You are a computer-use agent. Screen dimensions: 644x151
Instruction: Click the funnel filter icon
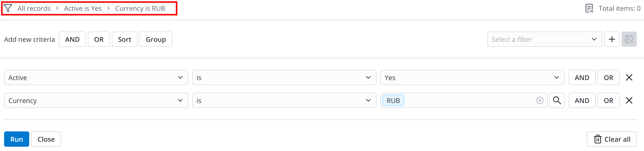click(x=8, y=8)
